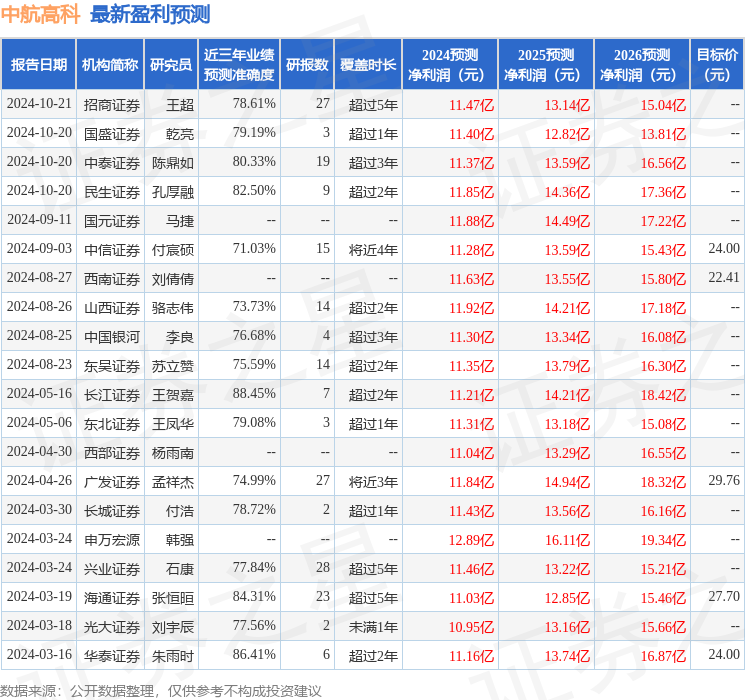The height and width of the screenshot is (700, 745).
Task: Select the 报告日期 column header
Action: pyautogui.click(x=38, y=65)
